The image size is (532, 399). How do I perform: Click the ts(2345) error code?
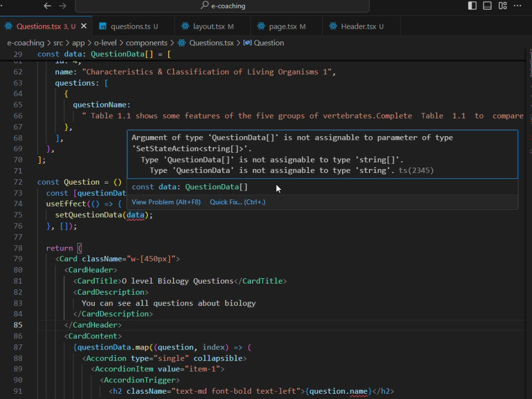coord(416,170)
